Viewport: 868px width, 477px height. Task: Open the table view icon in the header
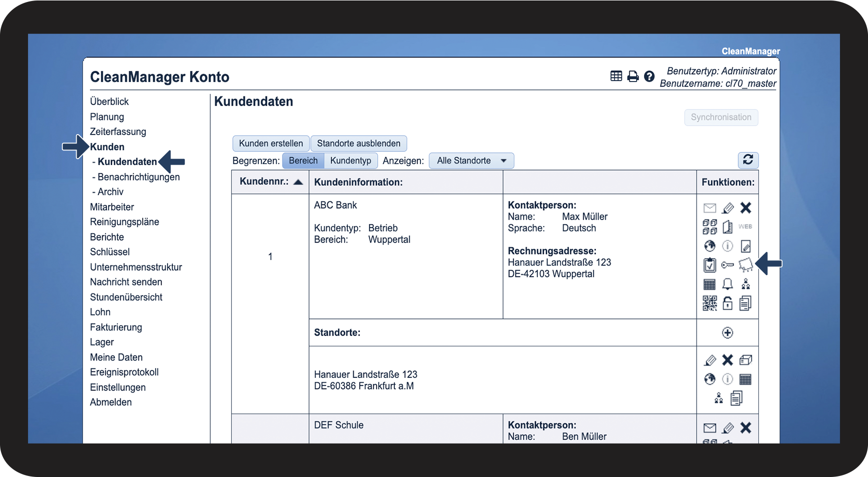pyautogui.click(x=616, y=76)
